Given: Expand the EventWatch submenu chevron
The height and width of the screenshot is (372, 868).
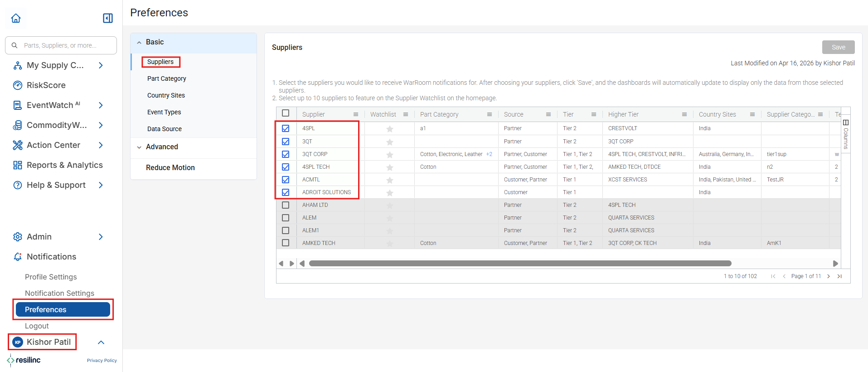Looking at the screenshot, I should tap(101, 105).
